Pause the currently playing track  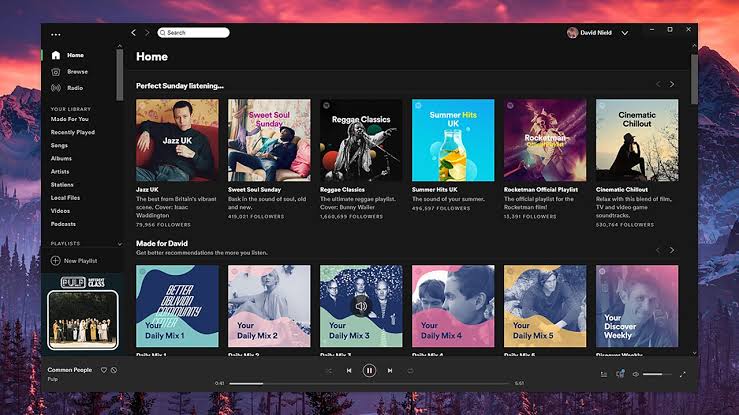pyautogui.click(x=369, y=370)
